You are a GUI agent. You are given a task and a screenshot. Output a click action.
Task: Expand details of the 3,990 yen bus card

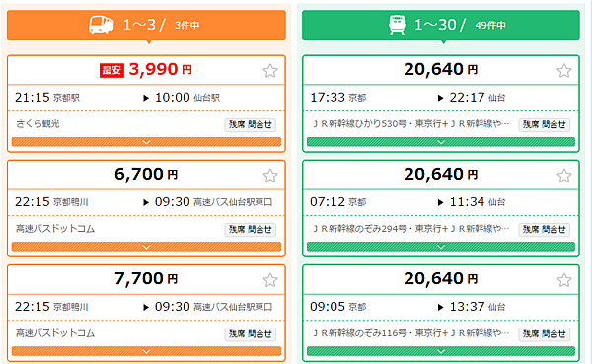[x=146, y=142]
